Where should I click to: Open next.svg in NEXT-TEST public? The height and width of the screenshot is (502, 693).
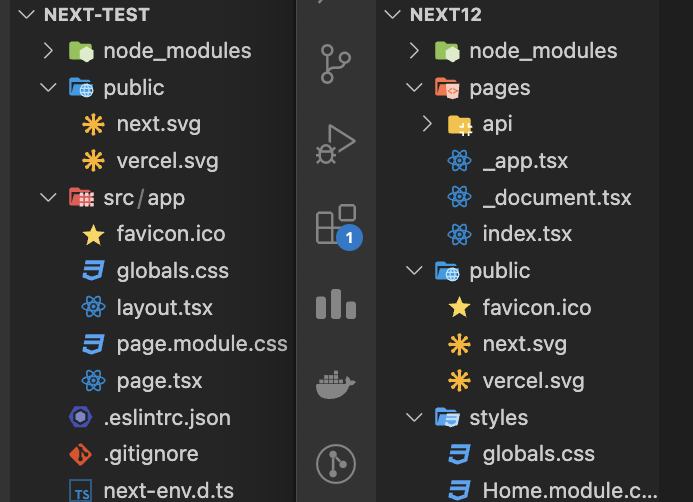159,124
